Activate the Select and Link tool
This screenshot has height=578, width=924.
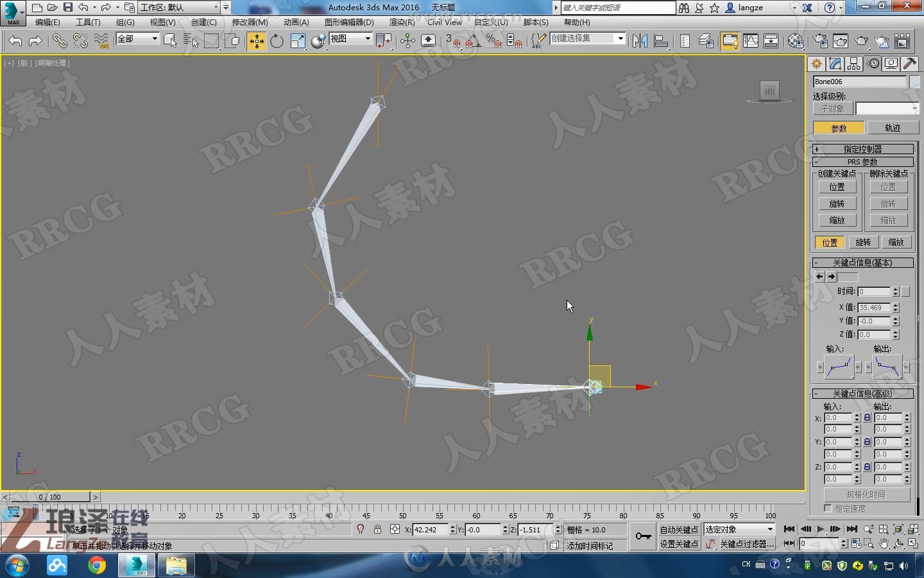click(59, 41)
